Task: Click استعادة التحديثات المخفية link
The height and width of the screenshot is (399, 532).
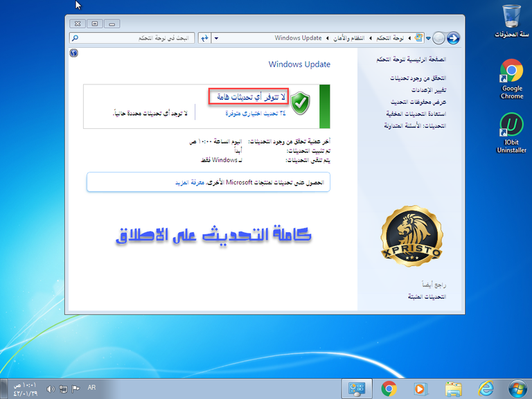Action: click(x=416, y=114)
